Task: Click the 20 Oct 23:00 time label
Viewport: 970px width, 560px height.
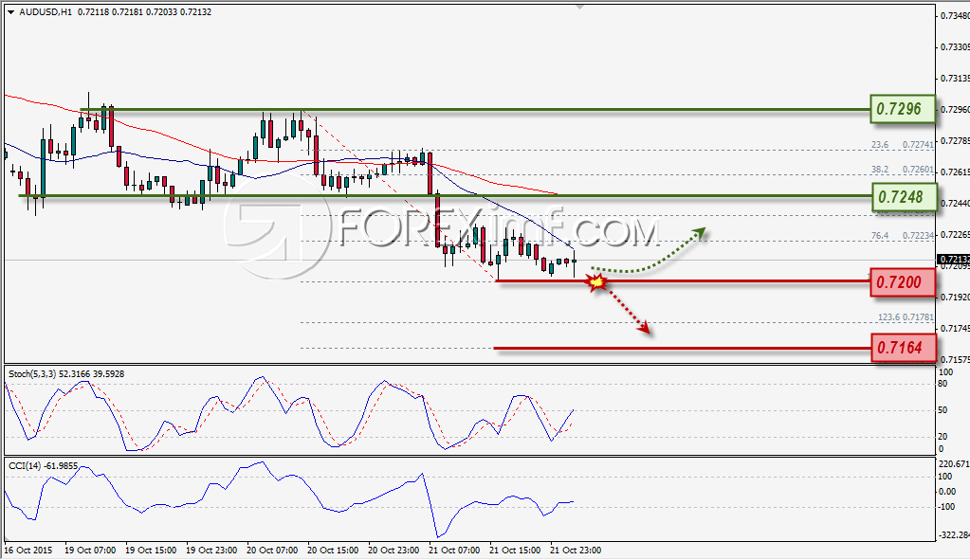Action: (x=393, y=551)
